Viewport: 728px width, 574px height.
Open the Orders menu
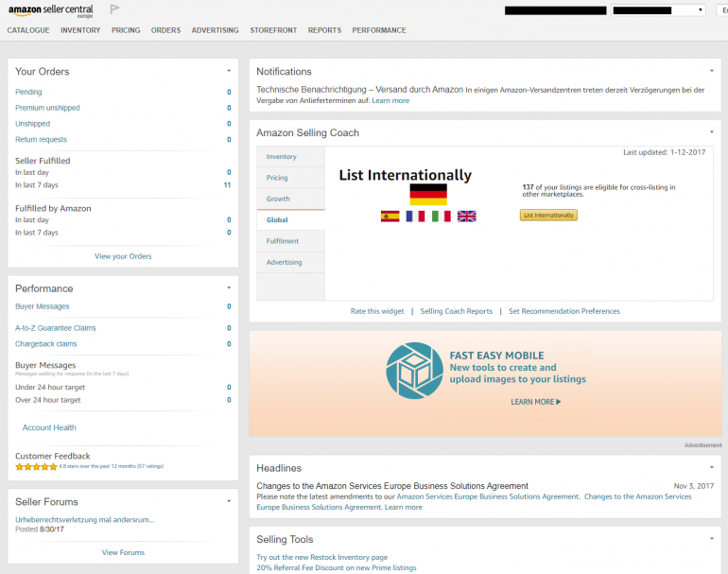tap(165, 30)
